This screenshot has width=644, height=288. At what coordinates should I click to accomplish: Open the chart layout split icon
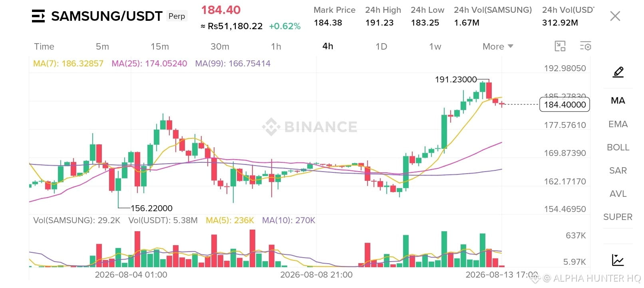tap(560, 46)
